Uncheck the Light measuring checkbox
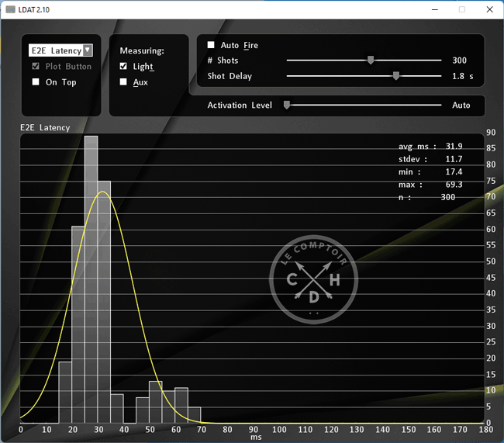 (124, 67)
